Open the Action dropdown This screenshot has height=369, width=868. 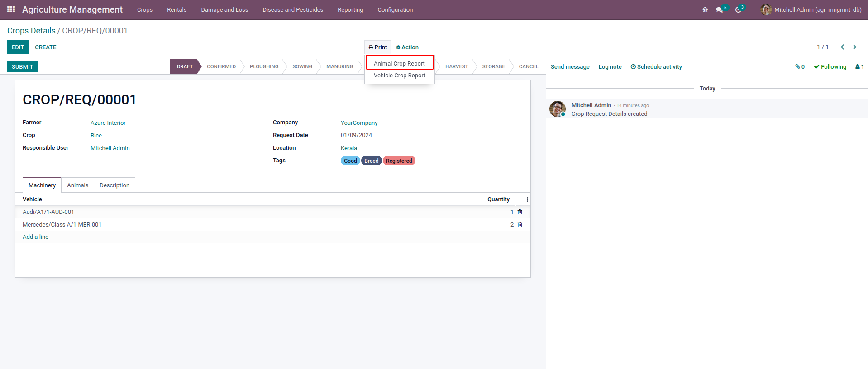407,47
